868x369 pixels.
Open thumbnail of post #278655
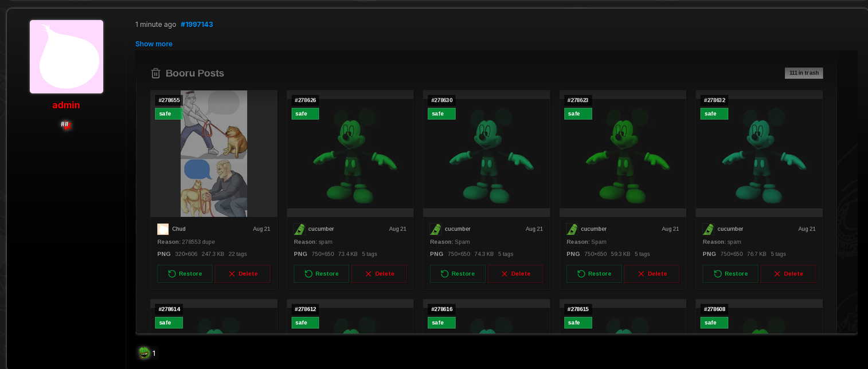click(214, 154)
